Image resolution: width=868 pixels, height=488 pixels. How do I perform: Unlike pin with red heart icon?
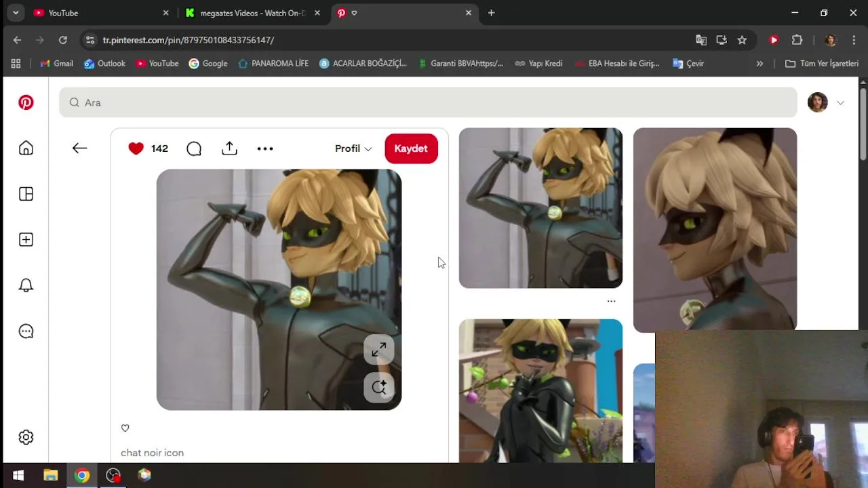(136, 148)
